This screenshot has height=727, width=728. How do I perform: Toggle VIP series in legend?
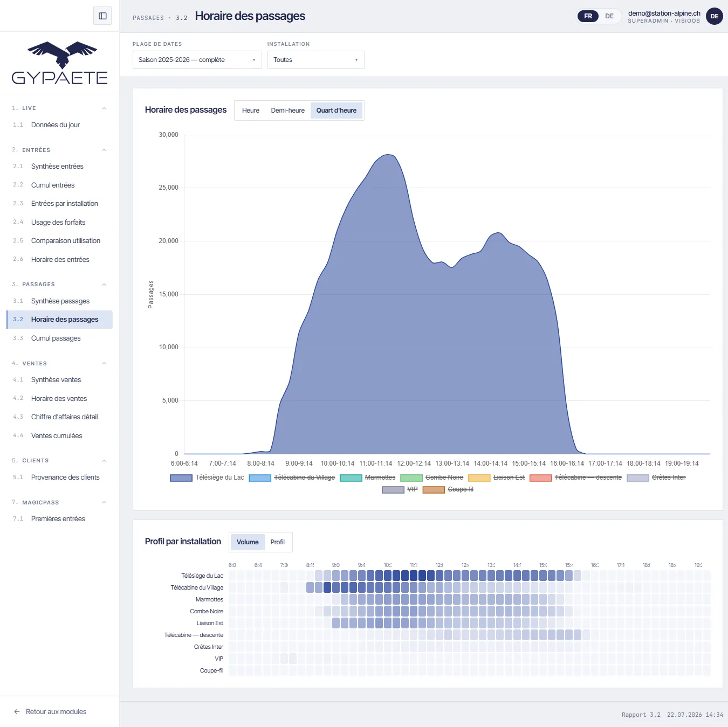coord(400,489)
